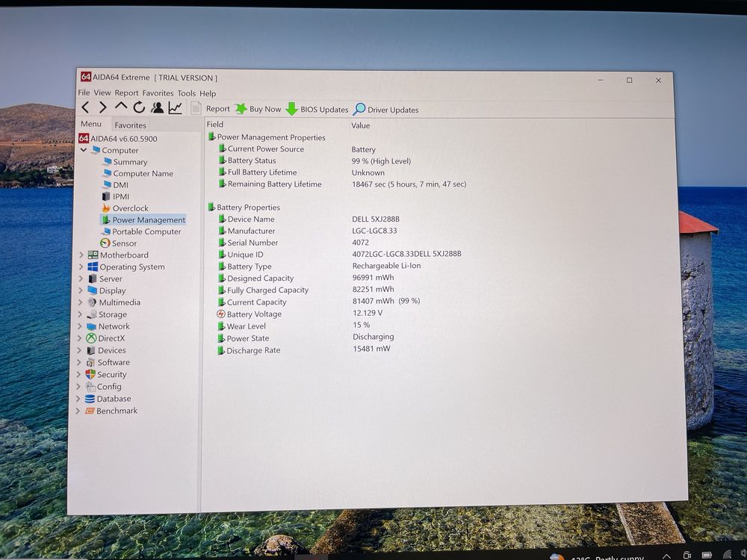Select the Battery Properties group row
The image size is (747, 560).
pos(244,207)
